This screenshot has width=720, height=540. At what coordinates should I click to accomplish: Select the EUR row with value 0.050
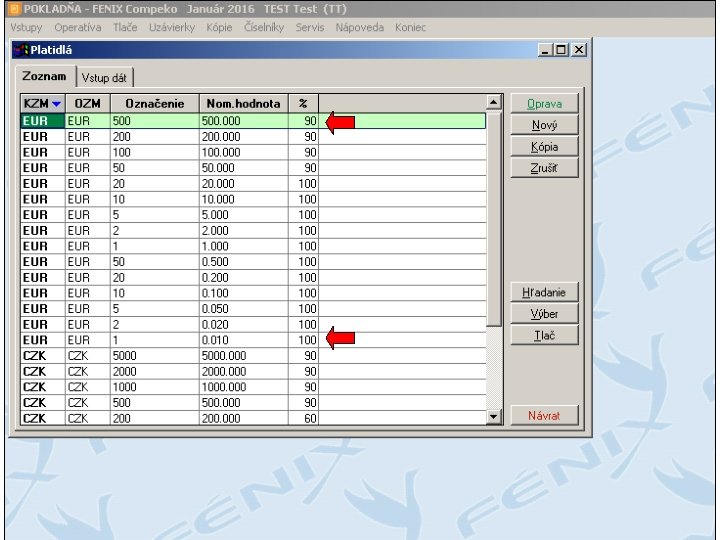coord(253,309)
